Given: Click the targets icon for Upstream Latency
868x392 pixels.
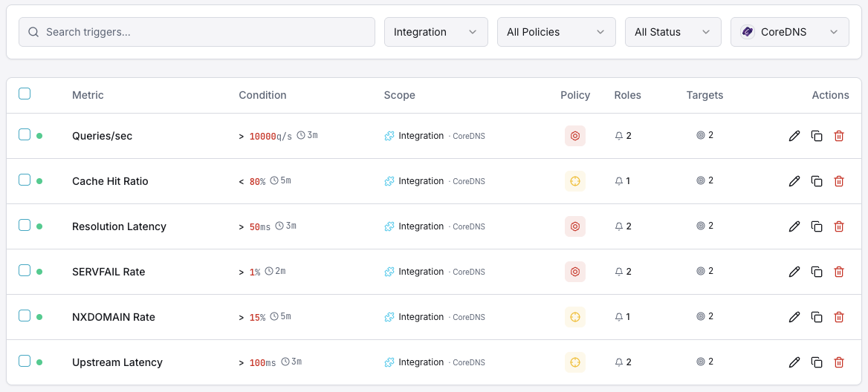Looking at the screenshot, I should [x=700, y=362].
